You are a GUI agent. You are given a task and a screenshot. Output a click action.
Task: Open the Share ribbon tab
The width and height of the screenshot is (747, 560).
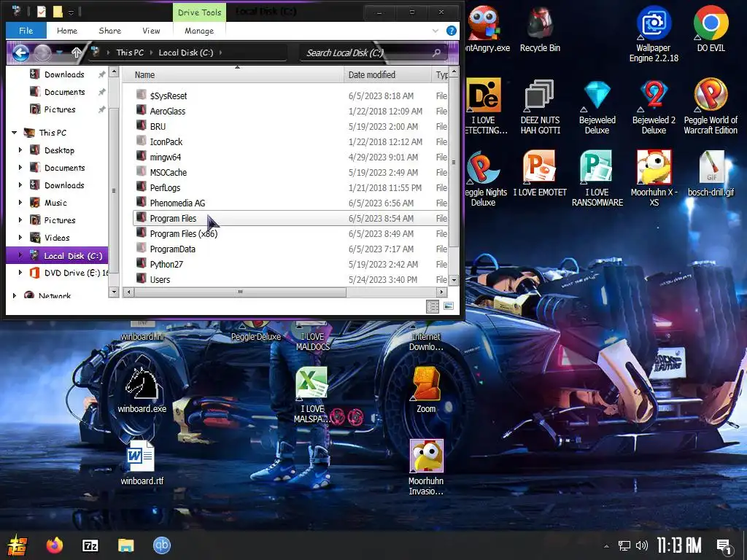(109, 31)
